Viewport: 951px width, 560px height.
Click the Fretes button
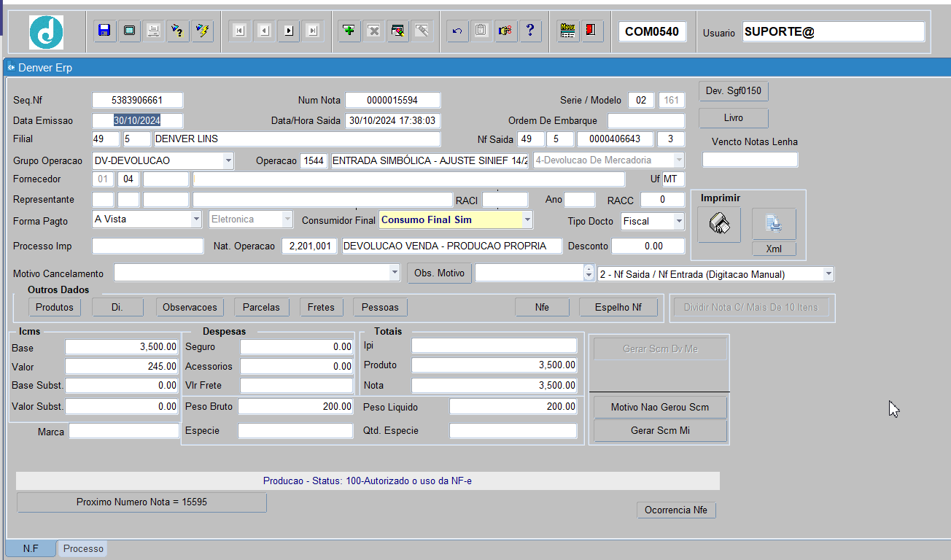(x=321, y=307)
